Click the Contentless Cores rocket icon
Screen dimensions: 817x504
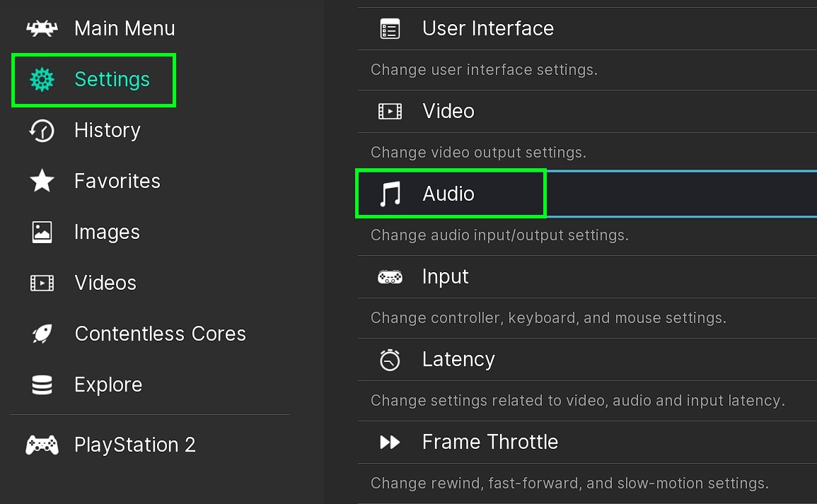tap(42, 334)
